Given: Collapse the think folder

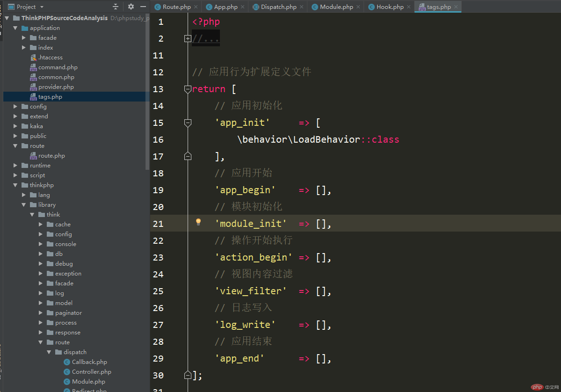Looking at the screenshot, I should click(32, 215).
